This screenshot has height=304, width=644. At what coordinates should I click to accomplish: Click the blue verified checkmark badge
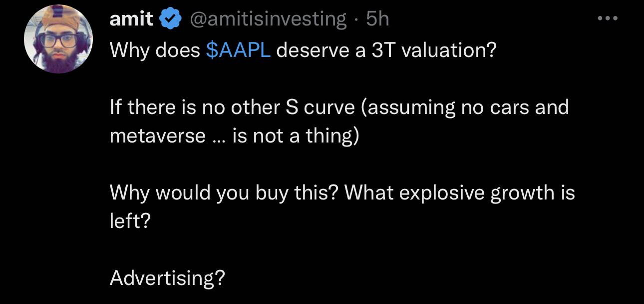tap(169, 19)
